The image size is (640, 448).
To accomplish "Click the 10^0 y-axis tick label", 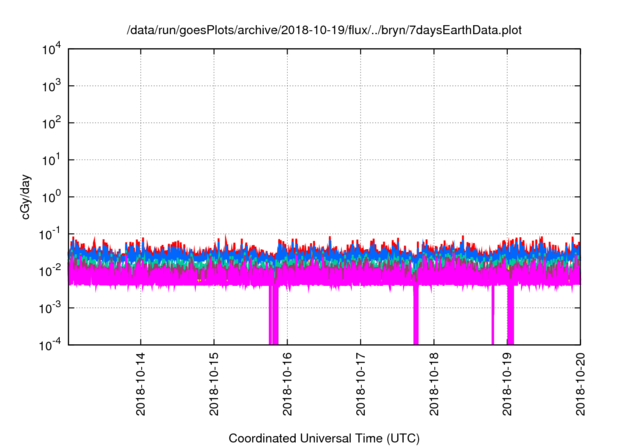I will pyautogui.click(x=52, y=197).
